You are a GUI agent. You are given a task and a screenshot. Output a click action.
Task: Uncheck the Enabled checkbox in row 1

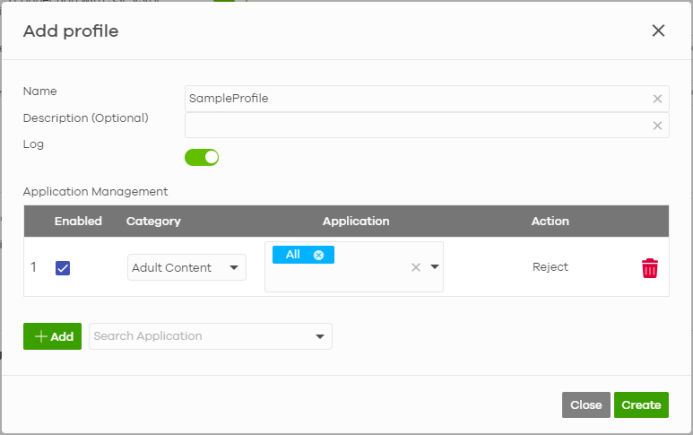click(62, 268)
